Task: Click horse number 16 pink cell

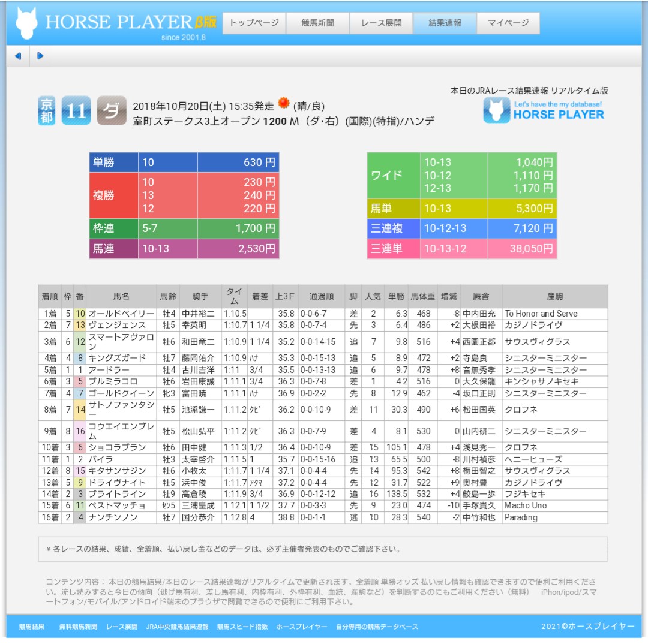Action: click(x=80, y=431)
